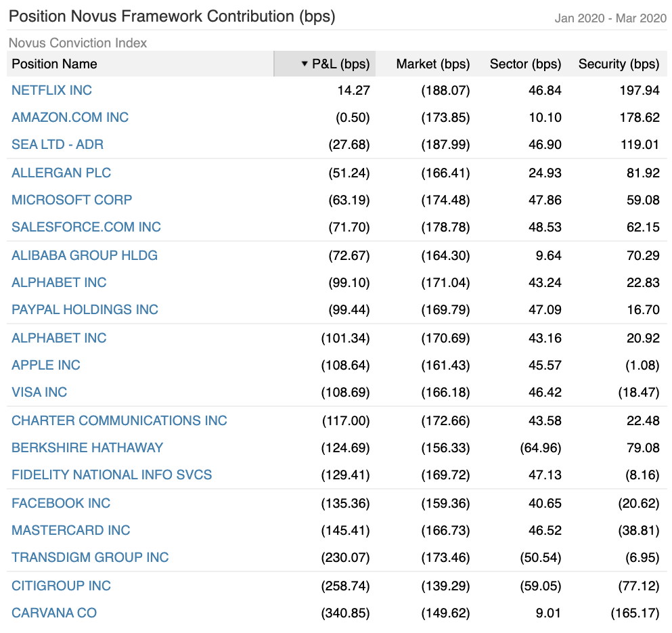Open ALPHABET INC row with P&L (101.34)
672x633 pixels.
click(59, 338)
